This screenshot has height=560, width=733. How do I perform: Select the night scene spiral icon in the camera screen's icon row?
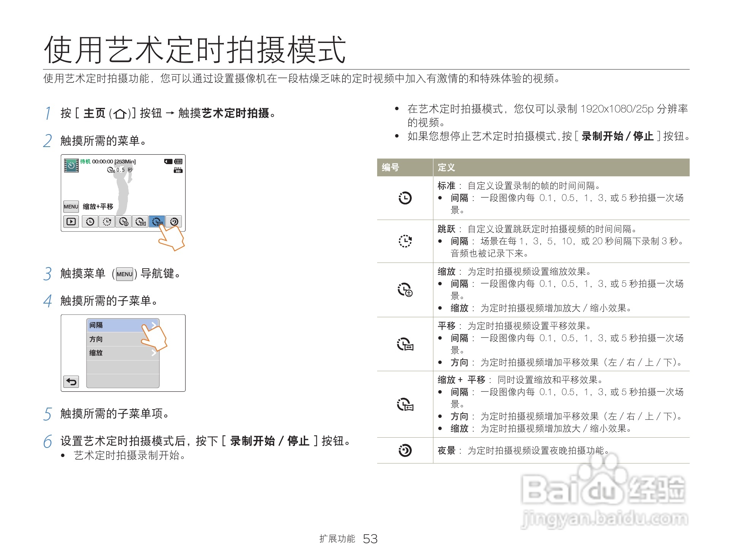pos(174,221)
